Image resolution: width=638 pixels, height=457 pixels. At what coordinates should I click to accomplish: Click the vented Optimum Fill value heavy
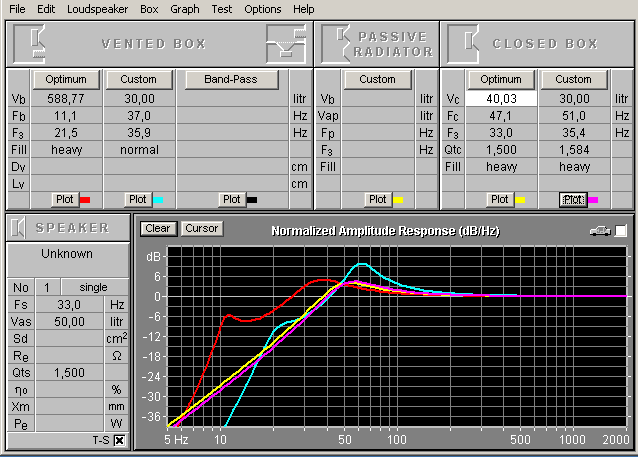[66, 150]
